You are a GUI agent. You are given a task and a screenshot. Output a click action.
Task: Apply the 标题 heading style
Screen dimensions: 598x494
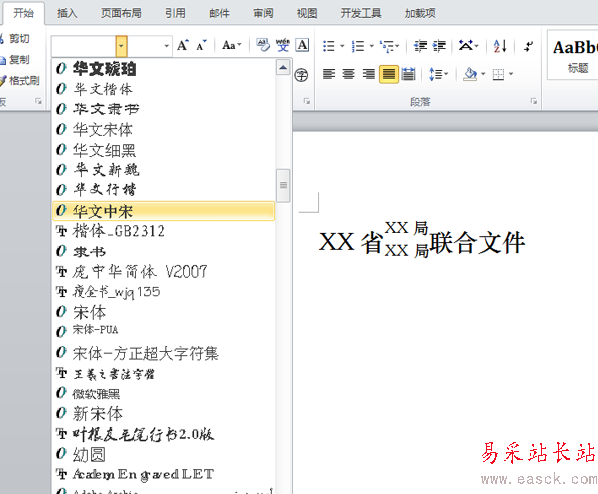574,55
